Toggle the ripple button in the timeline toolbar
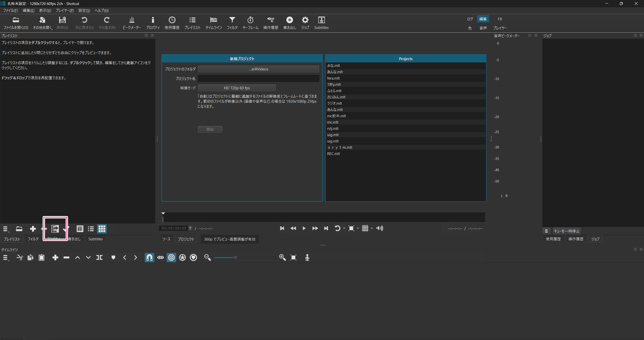The width and height of the screenshot is (644, 340). pos(171,257)
